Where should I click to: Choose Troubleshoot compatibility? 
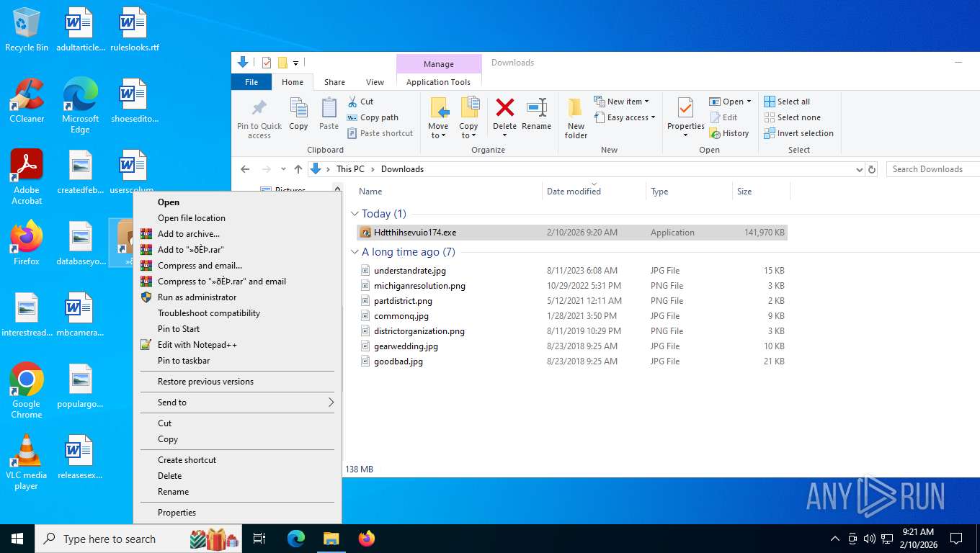(237, 313)
